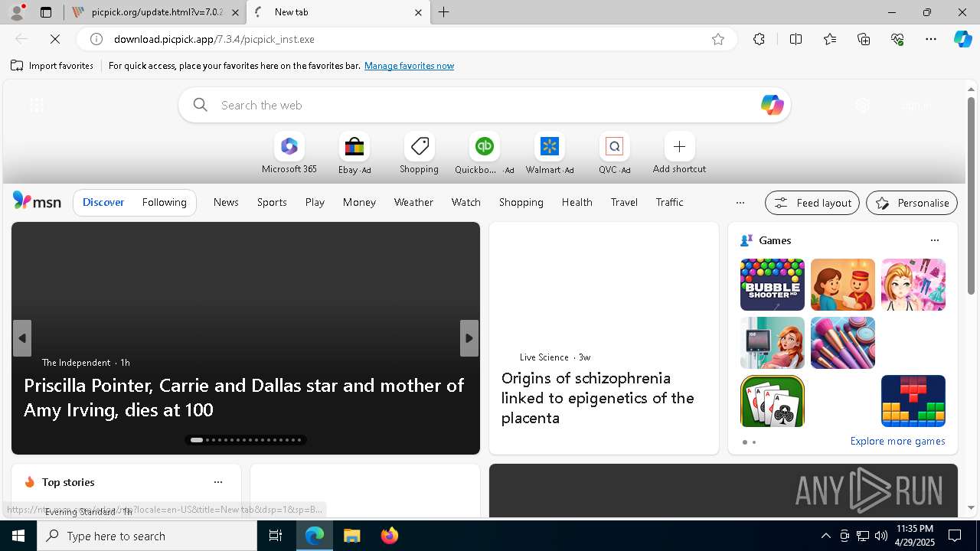Click Manage favorites now link
This screenshot has height=551, width=980.
click(409, 66)
